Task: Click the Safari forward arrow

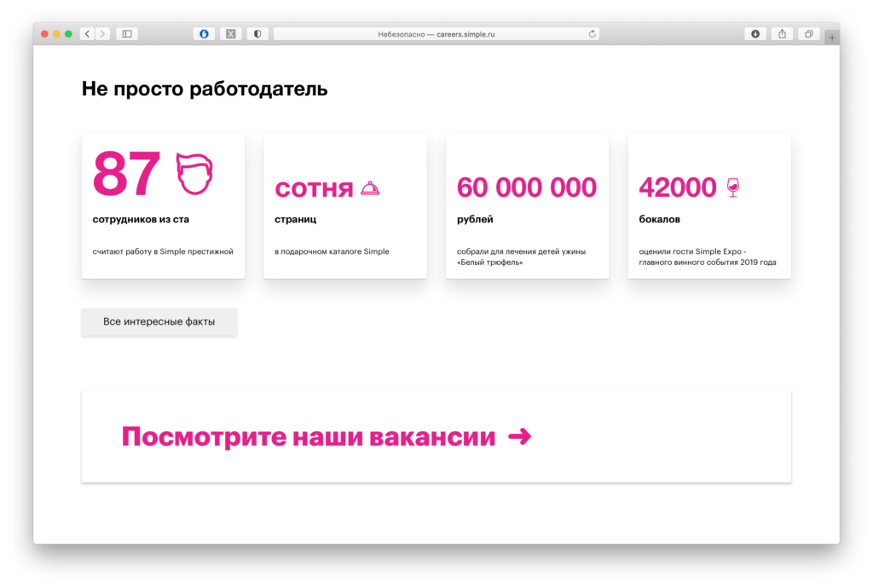Action: tap(103, 34)
